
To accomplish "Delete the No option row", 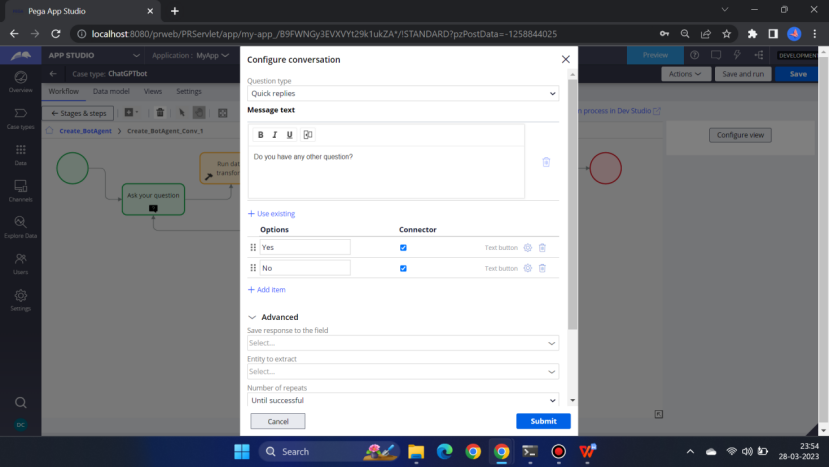I will (x=543, y=268).
